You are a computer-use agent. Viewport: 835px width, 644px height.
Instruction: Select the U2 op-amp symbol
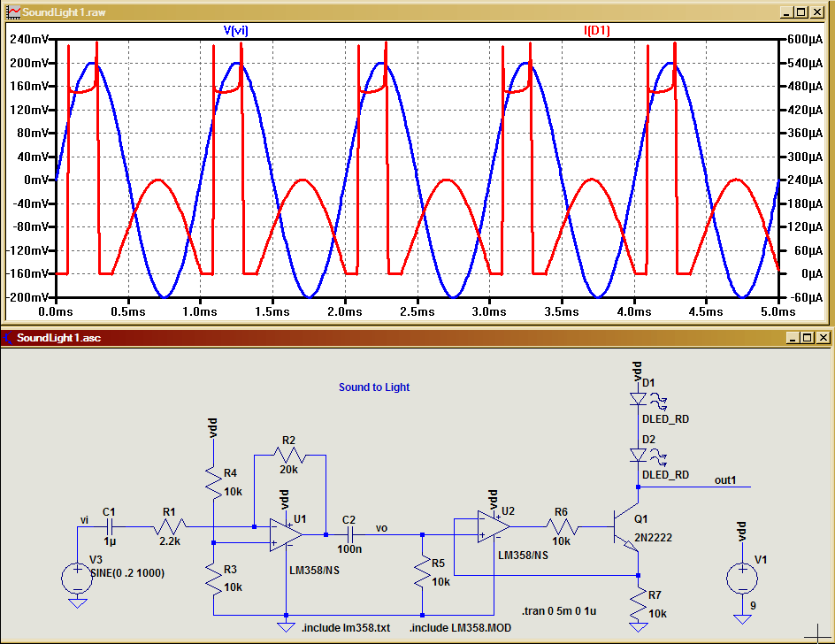click(493, 526)
